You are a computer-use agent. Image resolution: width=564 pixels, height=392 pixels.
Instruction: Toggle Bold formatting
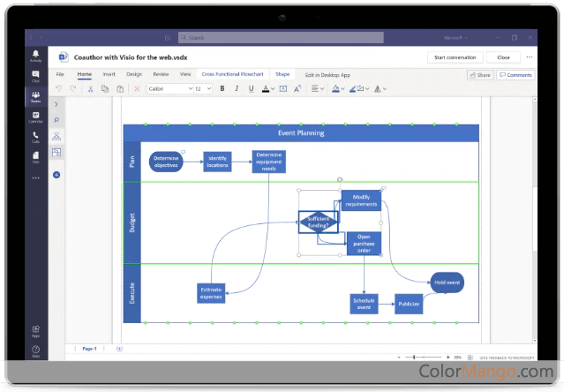click(x=222, y=89)
